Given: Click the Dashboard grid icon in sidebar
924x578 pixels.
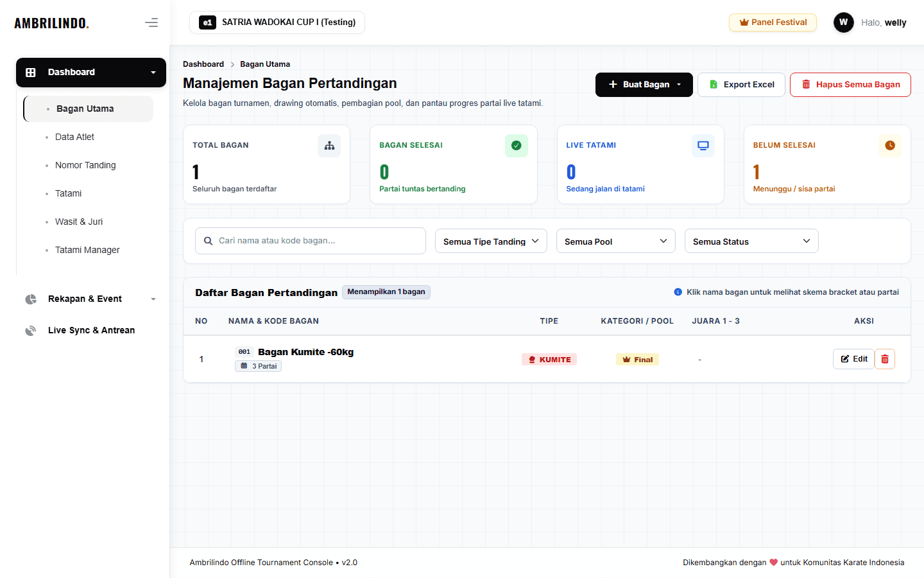Looking at the screenshot, I should [x=30, y=73].
